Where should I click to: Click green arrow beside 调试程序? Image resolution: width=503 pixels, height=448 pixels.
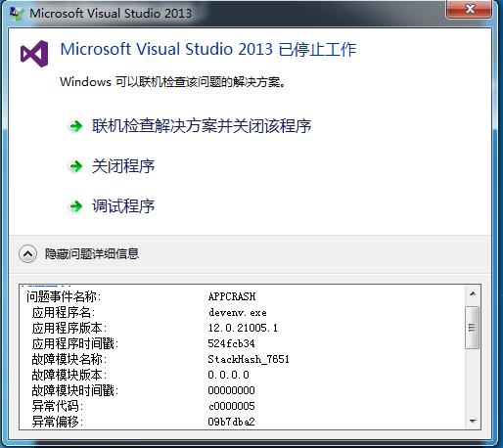[x=75, y=206]
